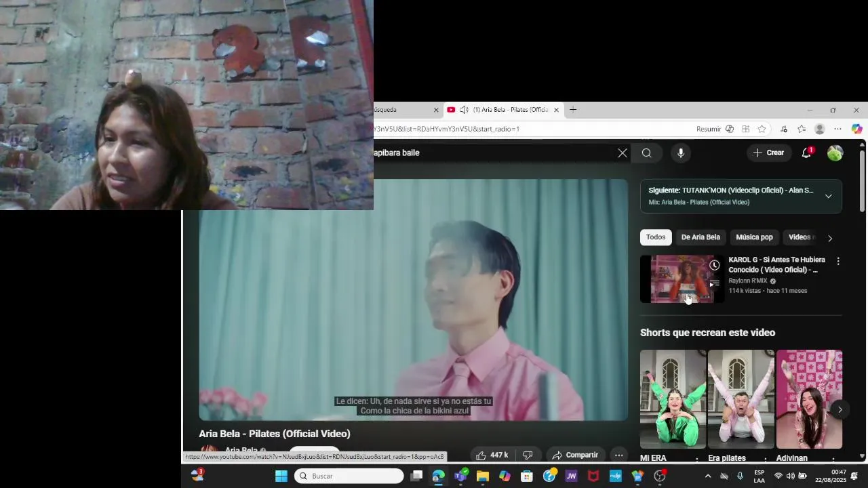The image size is (868, 488).
Task: Select the Todos filter chip
Action: click(656, 237)
